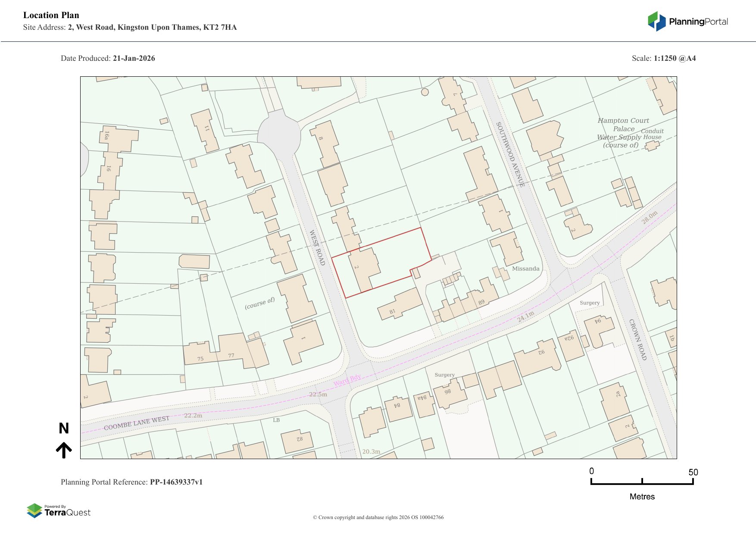This screenshot has width=756, height=535.
Task: Click the WEST ROAD street label
Action: (317, 247)
